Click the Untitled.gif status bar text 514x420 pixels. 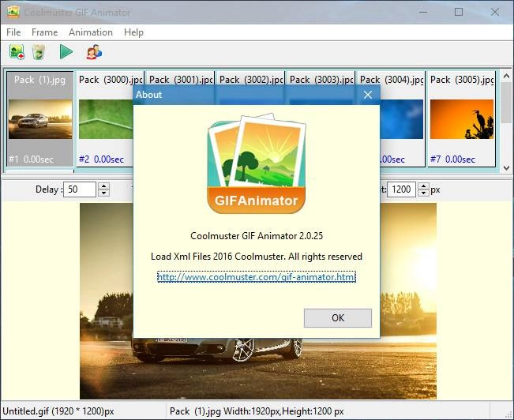(x=58, y=411)
